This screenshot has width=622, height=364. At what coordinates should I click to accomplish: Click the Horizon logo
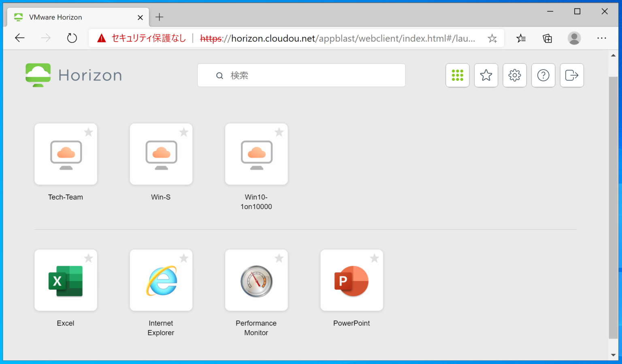pos(74,75)
